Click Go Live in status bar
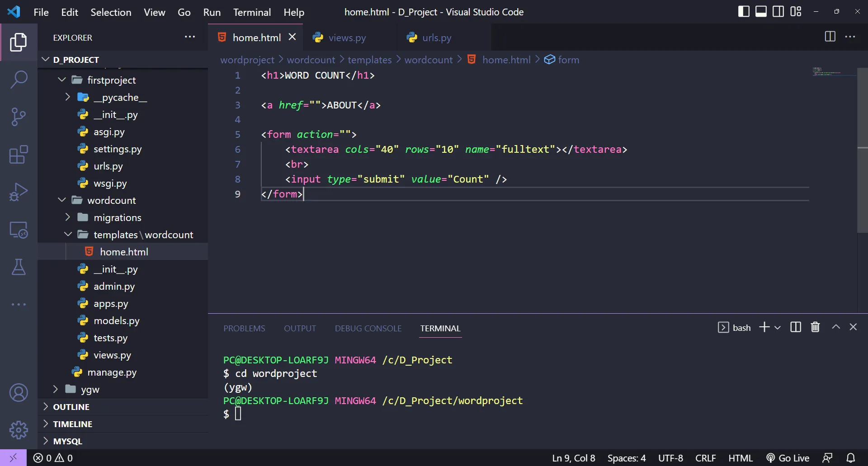This screenshot has height=466, width=868. point(788,458)
